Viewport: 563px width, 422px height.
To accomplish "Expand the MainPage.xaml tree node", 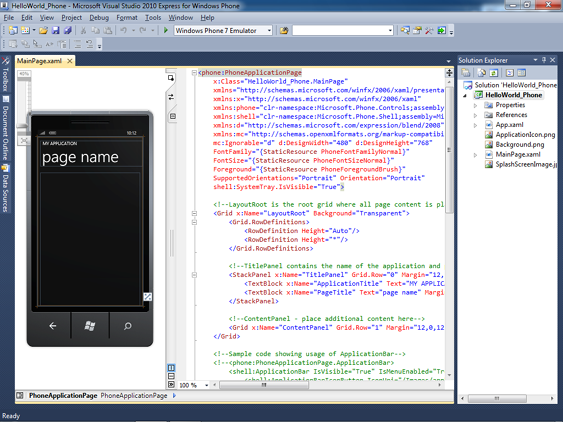I will (x=475, y=155).
